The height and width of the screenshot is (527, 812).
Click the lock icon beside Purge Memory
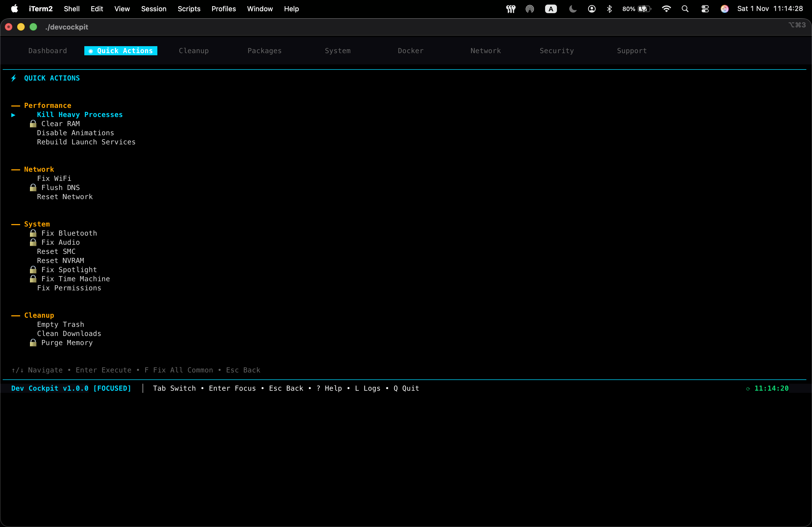(x=33, y=343)
